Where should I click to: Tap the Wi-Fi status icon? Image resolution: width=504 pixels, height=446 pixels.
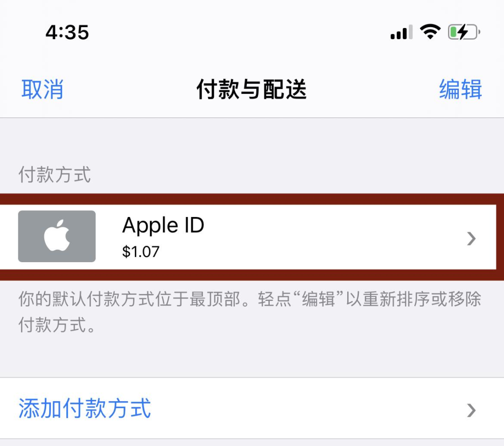[430, 31]
